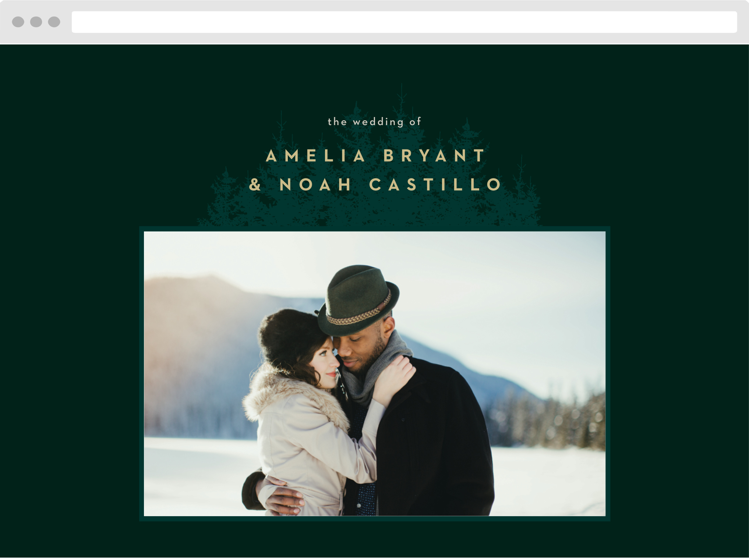Click the ampersand before NOAH
This screenshot has width=749, height=560.
click(x=255, y=184)
